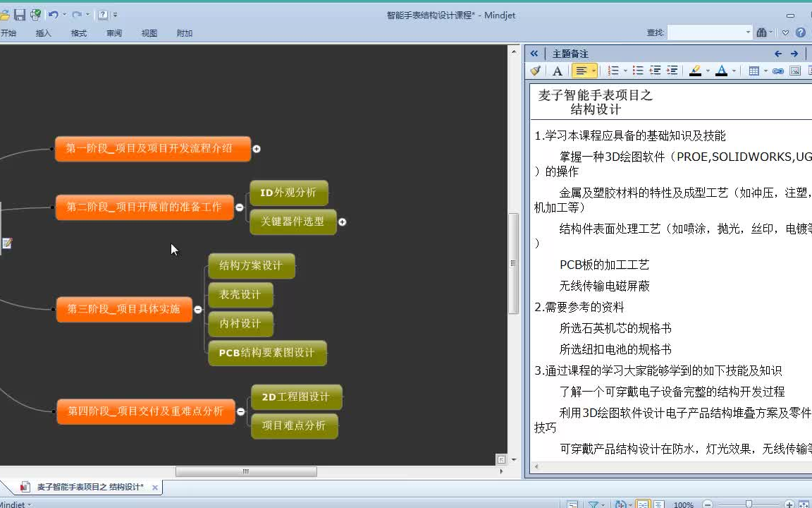Open the font color dropdown arrow

click(732, 71)
